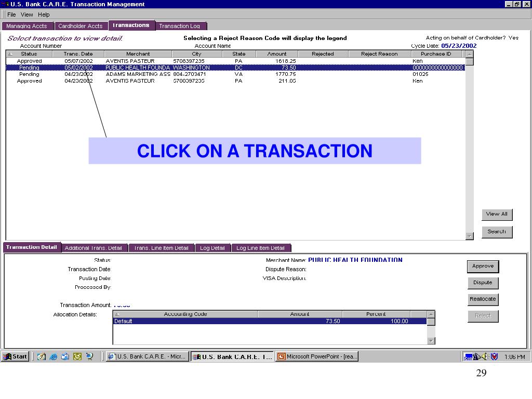The width and height of the screenshot is (532, 399).
Task: Switch to the Managing Accts tab
Action: (x=27, y=26)
